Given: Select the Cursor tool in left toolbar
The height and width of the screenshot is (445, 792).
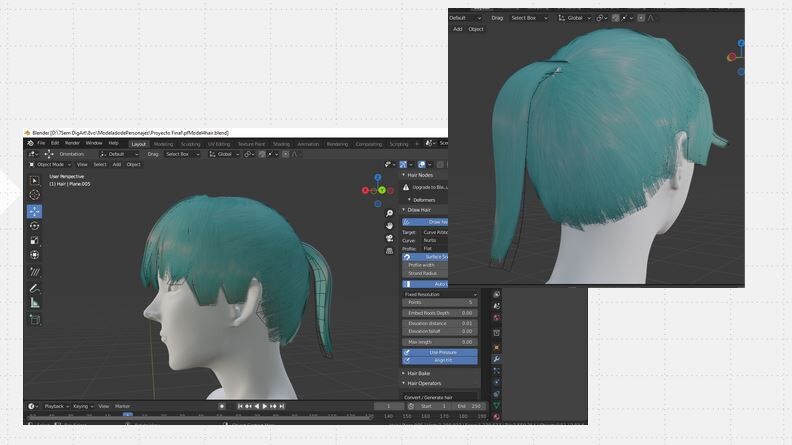Looking at the screenshot, I should pos(35,195).
